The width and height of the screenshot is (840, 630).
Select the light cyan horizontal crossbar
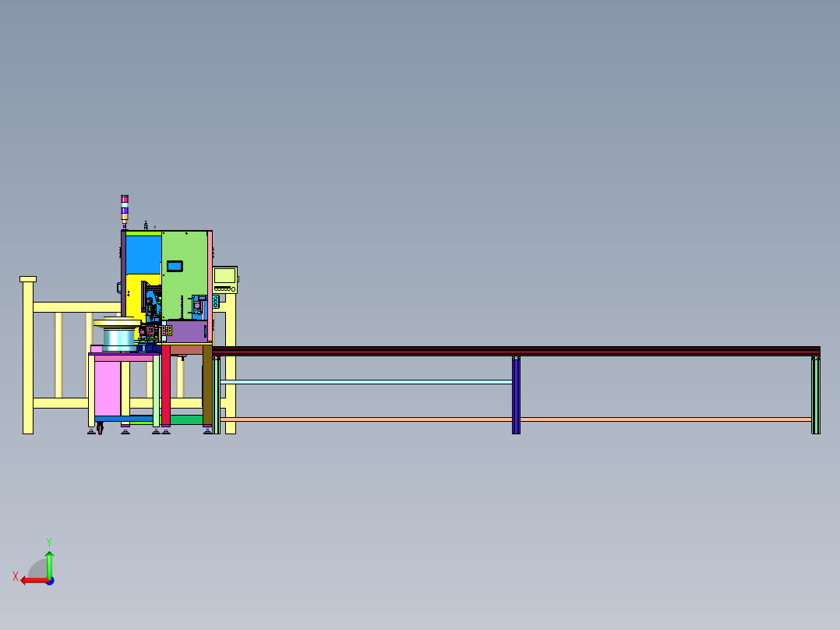click(x=366, y=382)
